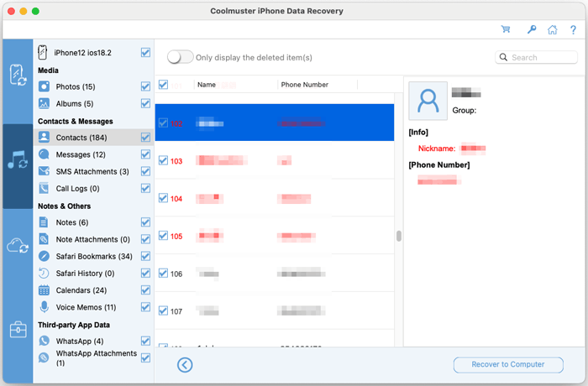The image size is (588, 386).
Task: Uncheck the iPhone12 ios18.2 device checkbox
Action: [x=145, y=53]
